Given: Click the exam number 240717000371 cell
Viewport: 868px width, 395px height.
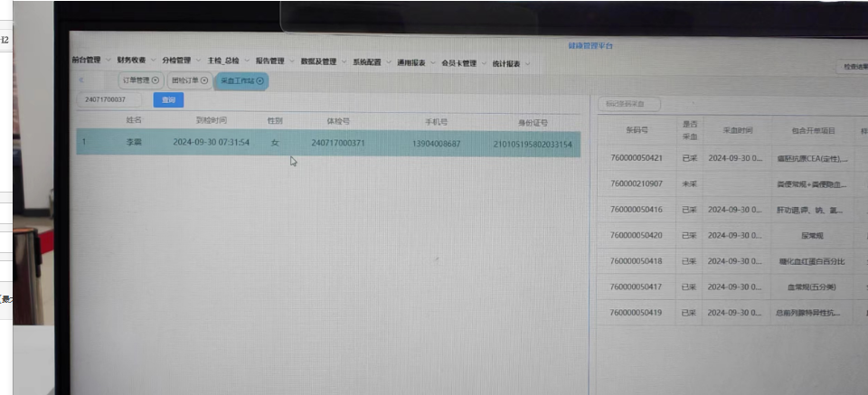Looking at the screenshot, I should 337,144.
